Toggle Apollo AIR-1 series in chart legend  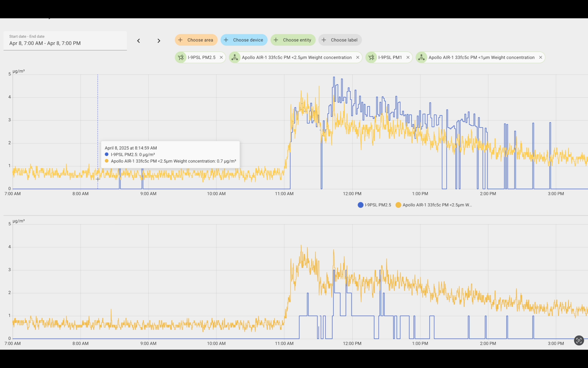(x=437, y=205)
